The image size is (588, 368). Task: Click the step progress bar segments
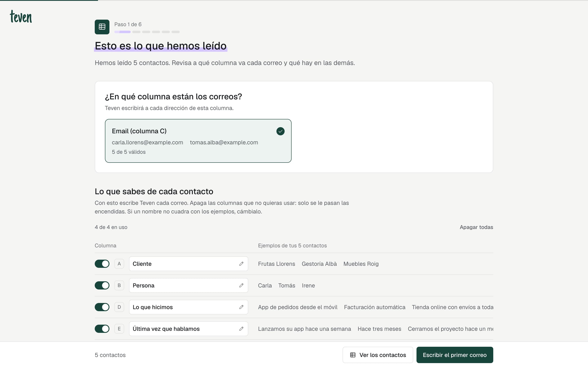click(x=147, y=32)
